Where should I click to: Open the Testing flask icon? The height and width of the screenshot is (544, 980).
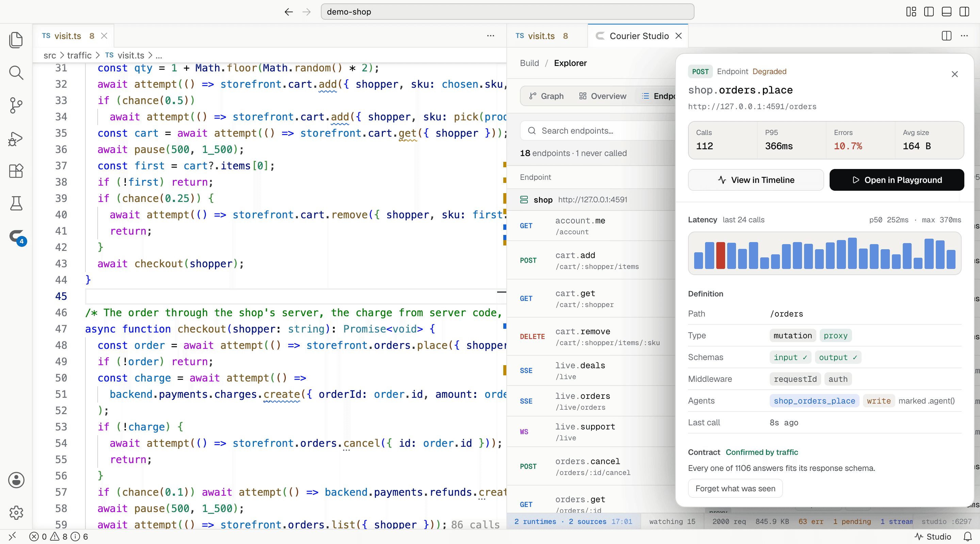click(16, 204)
